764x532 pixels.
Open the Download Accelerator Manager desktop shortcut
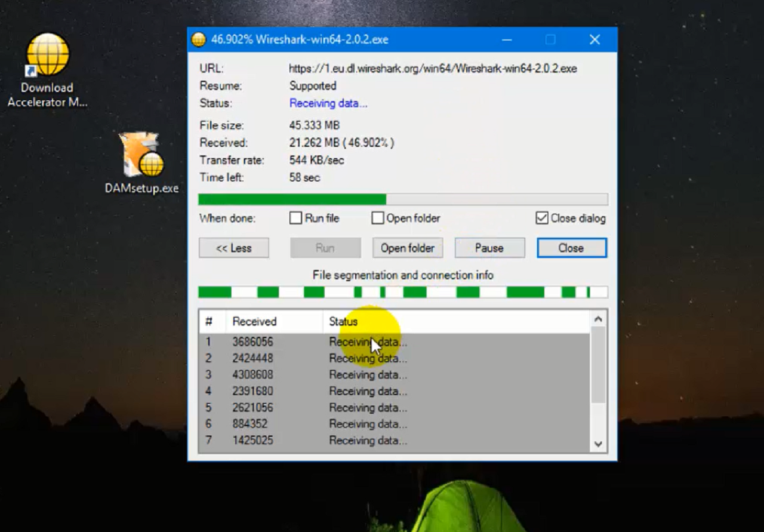tap(47, 70)
